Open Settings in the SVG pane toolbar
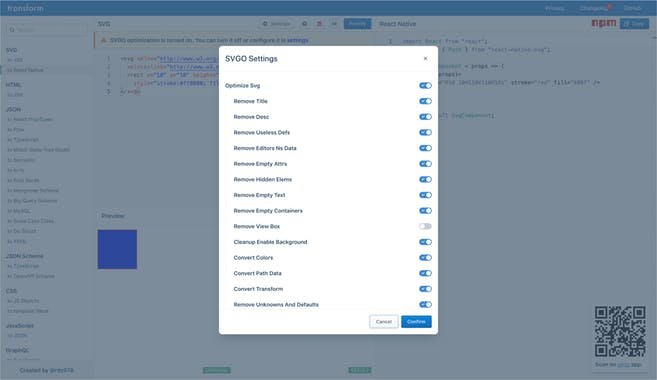657x380 pixels. click(276, 24)
